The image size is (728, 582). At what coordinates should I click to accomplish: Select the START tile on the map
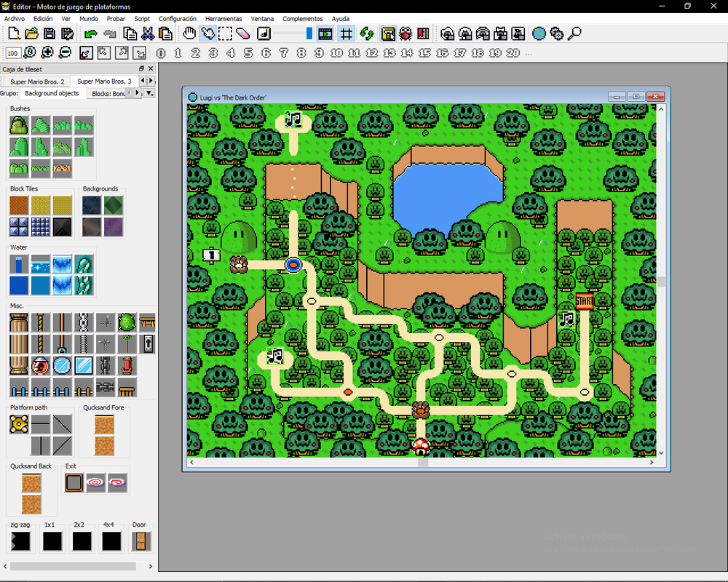click(585, 301)
